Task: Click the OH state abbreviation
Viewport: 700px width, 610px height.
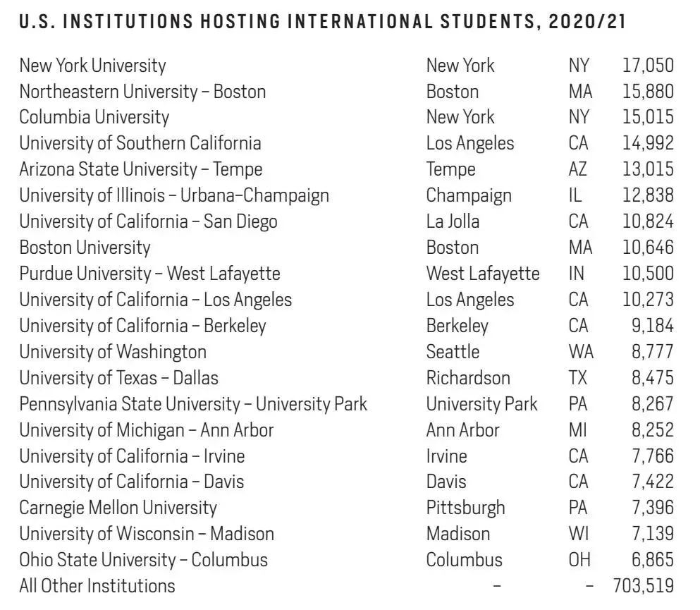Action: point(577,560)
